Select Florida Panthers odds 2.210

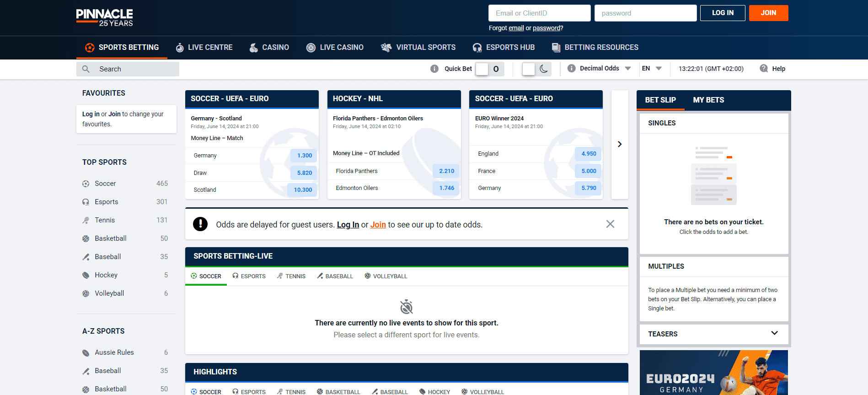446,171
